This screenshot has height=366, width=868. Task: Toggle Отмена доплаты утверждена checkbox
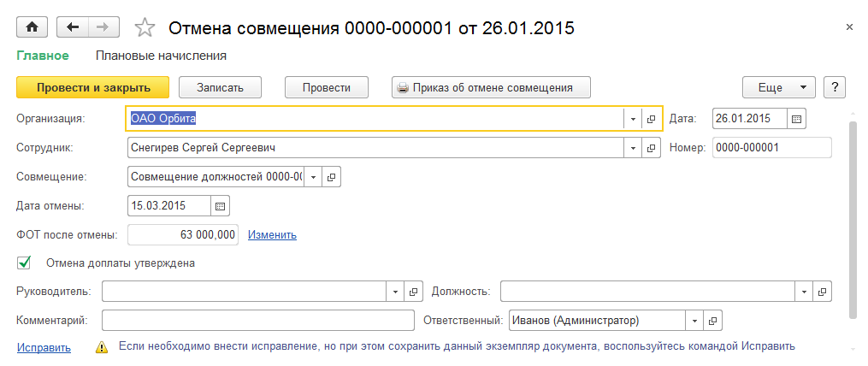[24, 263]
